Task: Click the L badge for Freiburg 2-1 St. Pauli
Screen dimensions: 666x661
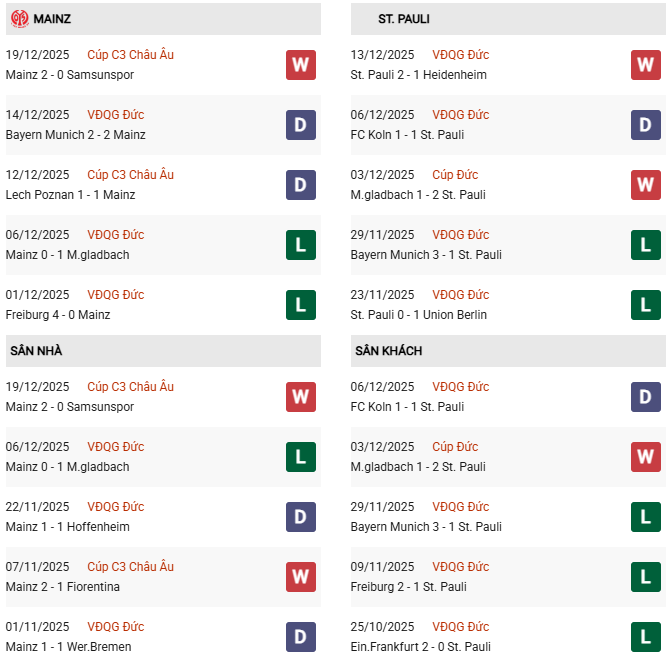Action: (x=646, y=577)
